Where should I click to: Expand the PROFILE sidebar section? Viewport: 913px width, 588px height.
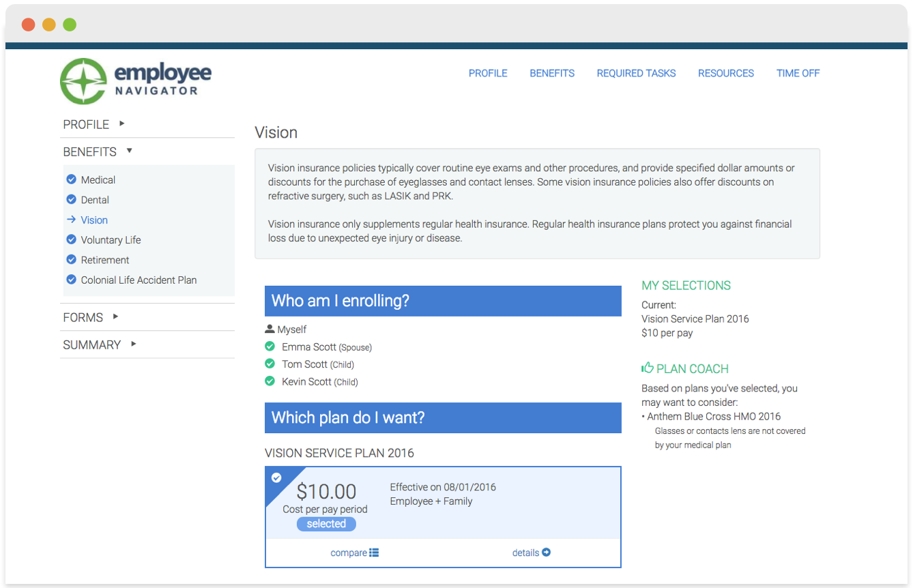(x=122, y=124)
